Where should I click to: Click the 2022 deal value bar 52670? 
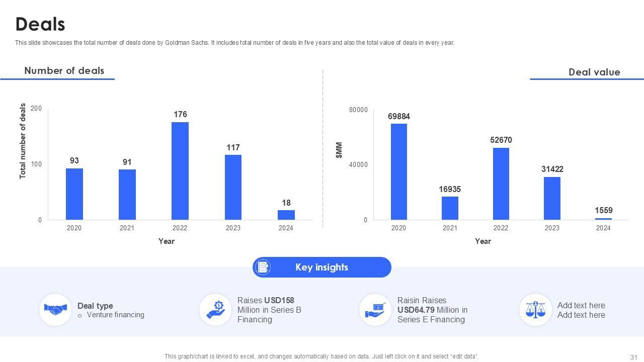coord(501,184)
